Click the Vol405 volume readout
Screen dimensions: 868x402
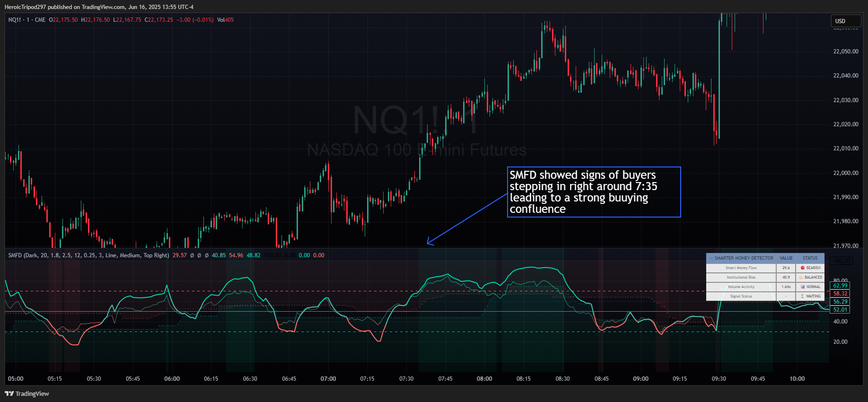pyautogui.click(x=225, y=20)
